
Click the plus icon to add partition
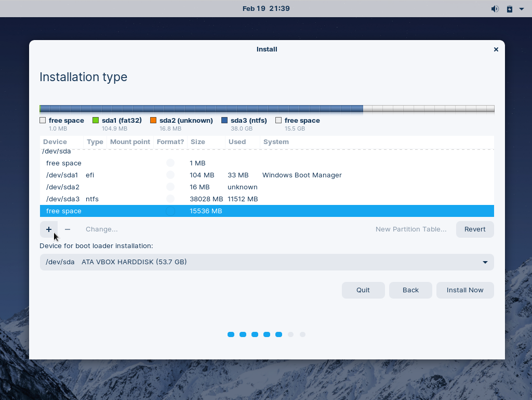point(49,229)
